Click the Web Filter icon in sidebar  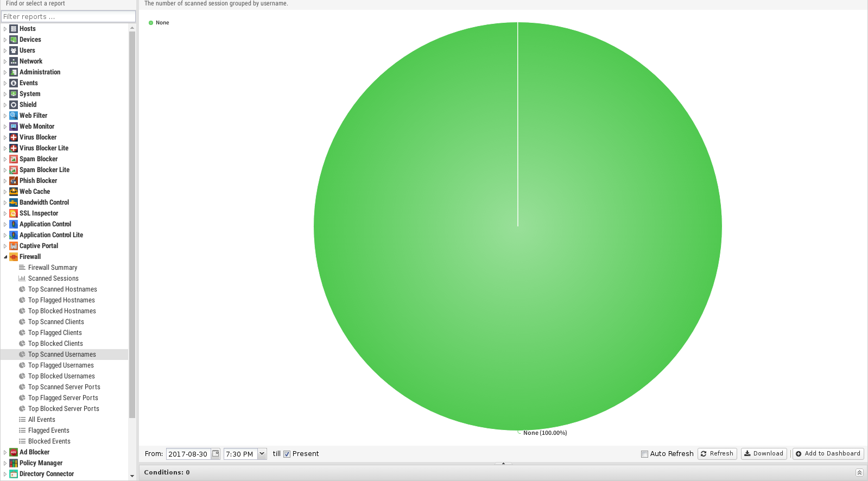tap(14, 116)
